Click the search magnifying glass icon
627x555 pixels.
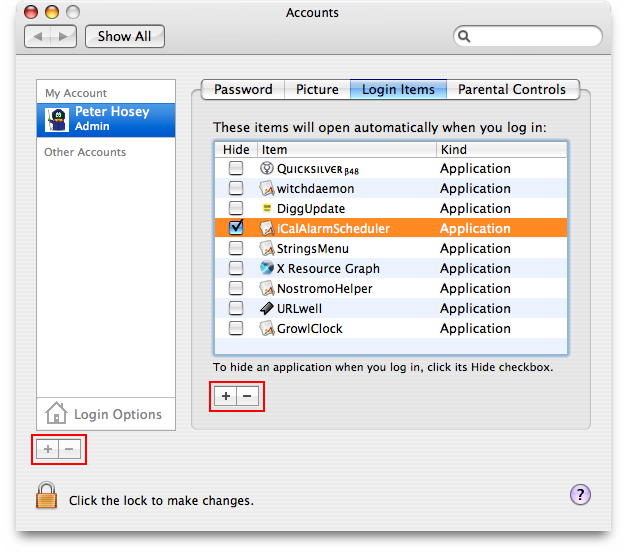(x=464, y=36)
